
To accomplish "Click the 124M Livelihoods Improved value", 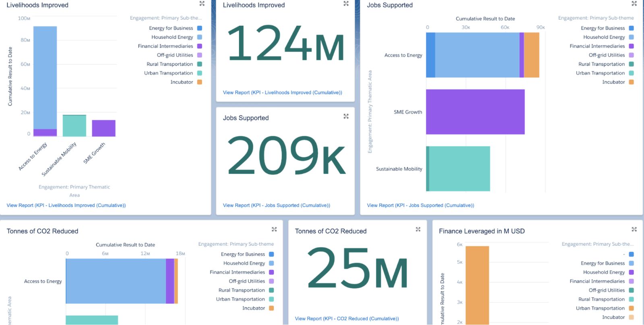I will pyautogui.click(x=286, y=43).
